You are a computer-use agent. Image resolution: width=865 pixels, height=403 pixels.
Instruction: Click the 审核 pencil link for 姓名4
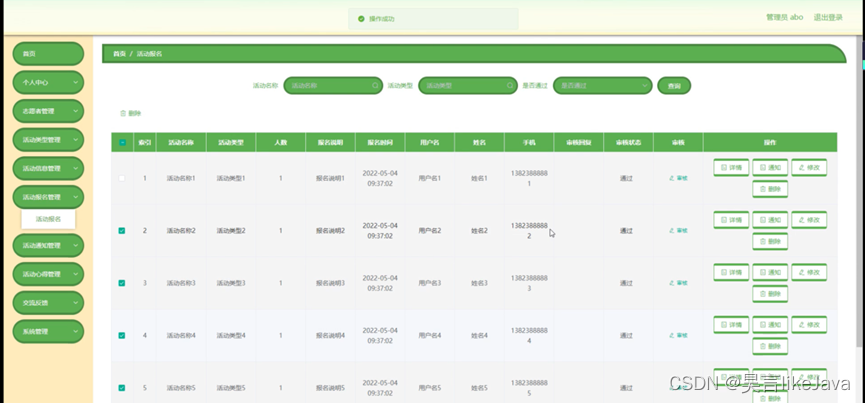click(678, 335)
